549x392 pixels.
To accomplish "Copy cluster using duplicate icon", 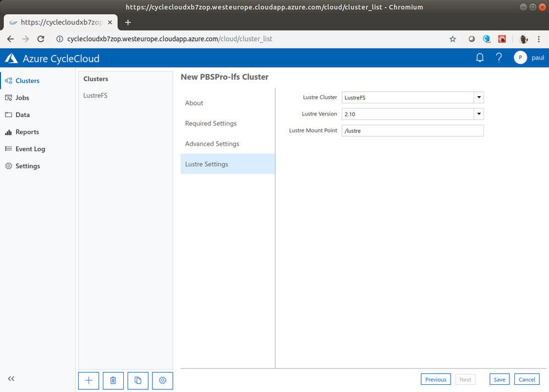I will (138, 380).
